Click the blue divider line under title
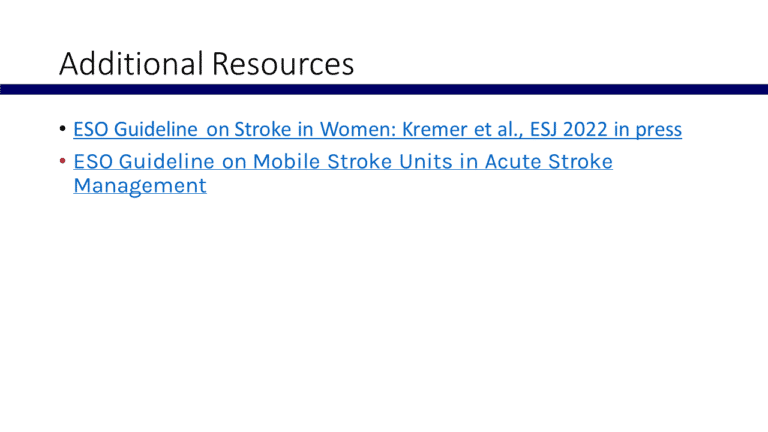 pyautogui.click(x=384, y=89)
